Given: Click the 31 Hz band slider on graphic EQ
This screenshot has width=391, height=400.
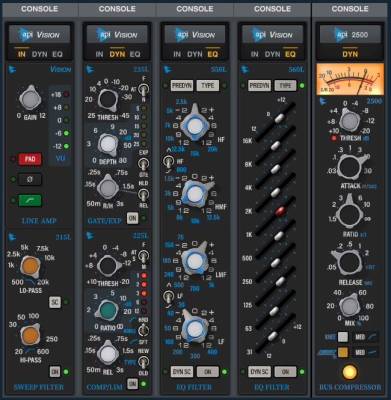Looking at the screenshot, I should [273, 335].
